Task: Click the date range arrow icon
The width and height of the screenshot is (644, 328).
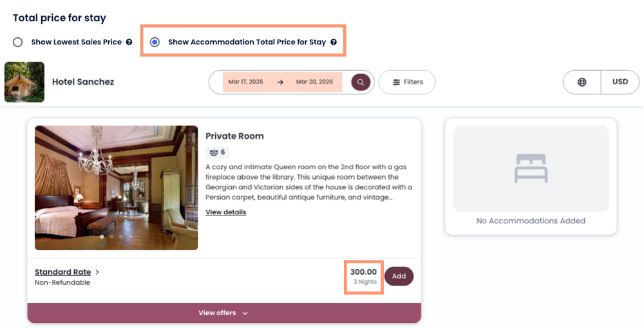Action: pyautogui.click(x=280, y=82)
